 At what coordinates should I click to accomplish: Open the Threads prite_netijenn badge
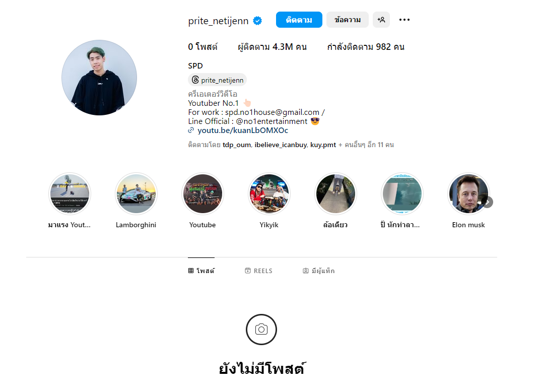[218, 80]
